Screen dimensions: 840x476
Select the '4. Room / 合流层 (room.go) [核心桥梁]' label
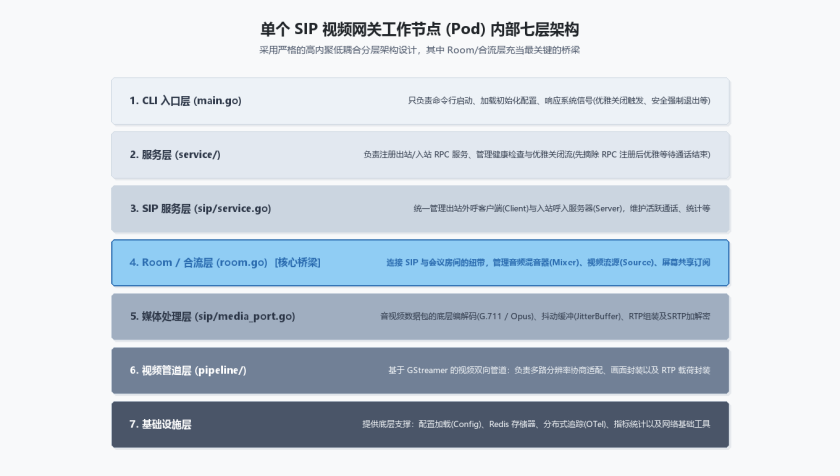tap(224, 263)
